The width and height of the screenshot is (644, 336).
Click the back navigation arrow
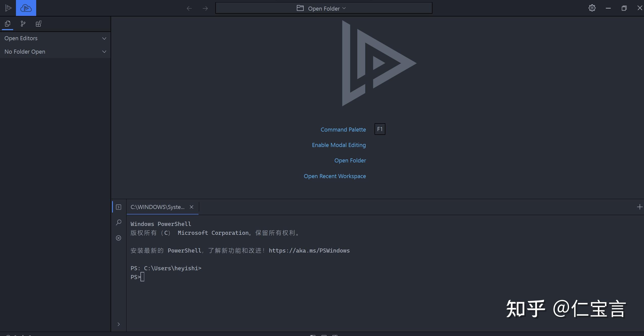(189, 8)
